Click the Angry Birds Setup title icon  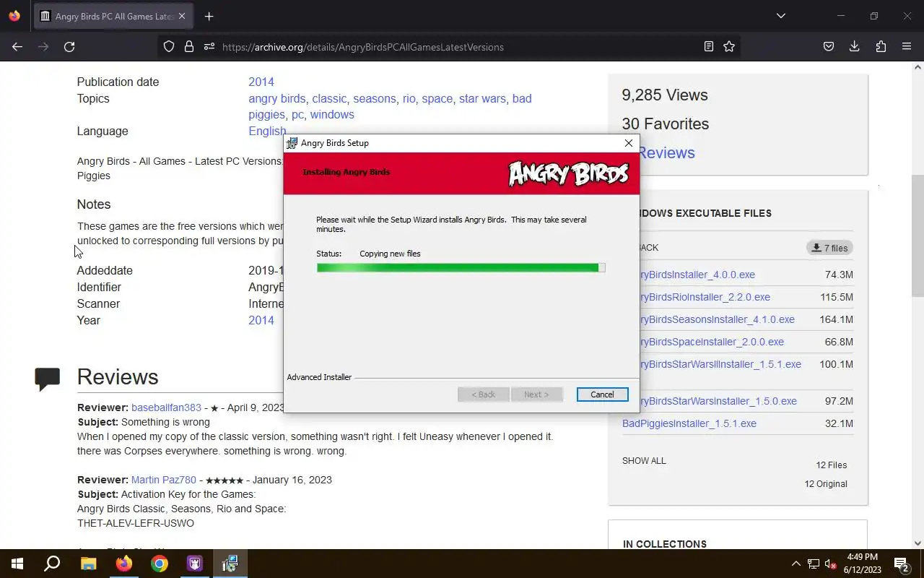point(292,143)
